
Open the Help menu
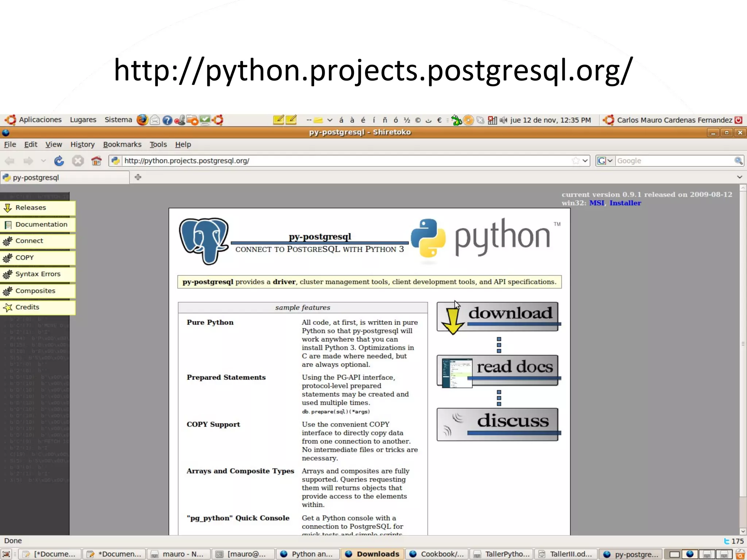183,144
